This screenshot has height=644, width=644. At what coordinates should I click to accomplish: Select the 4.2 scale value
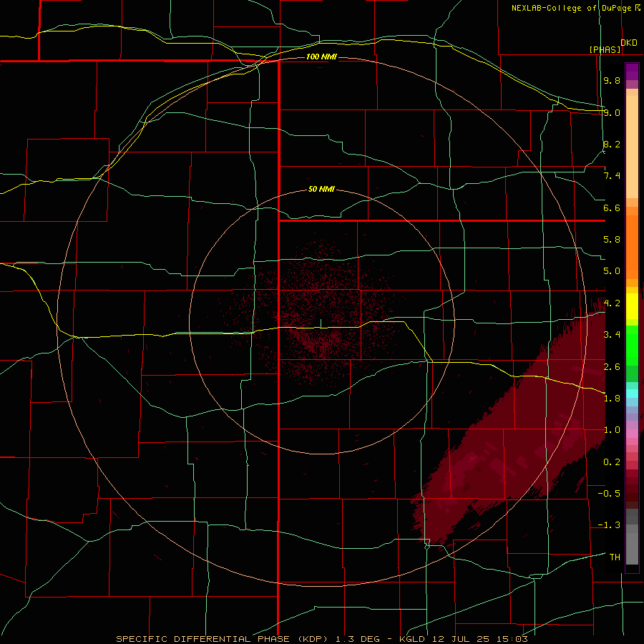coord(612,303)
